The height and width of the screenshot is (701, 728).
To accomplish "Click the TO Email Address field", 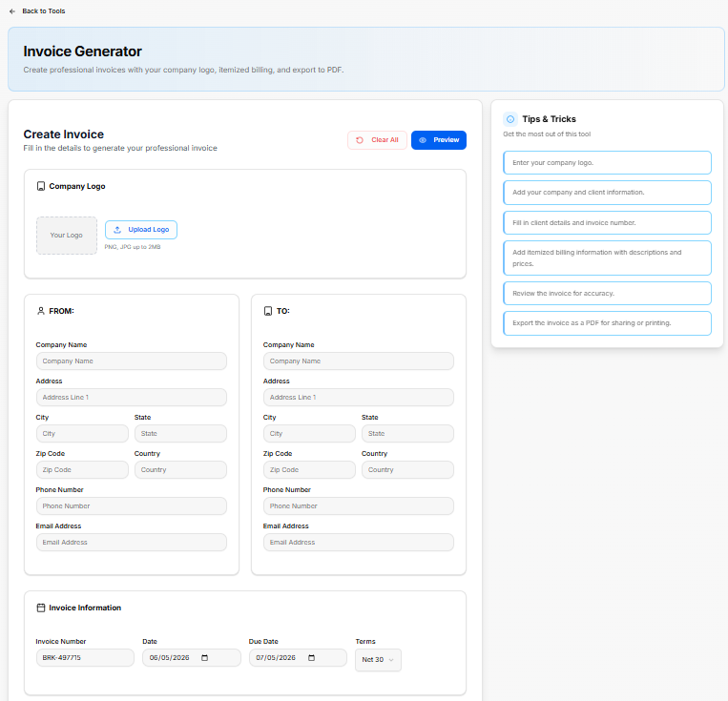I will (359, 543).
